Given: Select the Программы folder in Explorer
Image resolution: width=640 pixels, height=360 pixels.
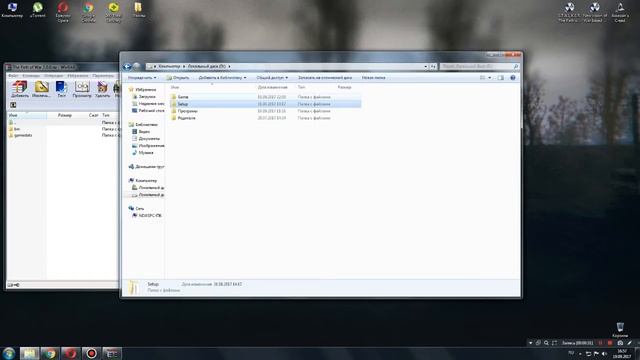Looking at the screenshot, I should point(265,111).
